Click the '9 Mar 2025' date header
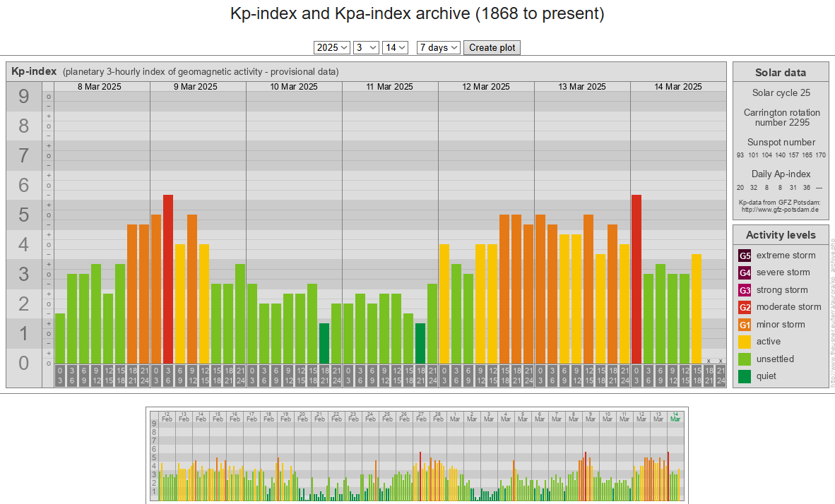This screenshot has height=504, width=835. pos(196,87)
